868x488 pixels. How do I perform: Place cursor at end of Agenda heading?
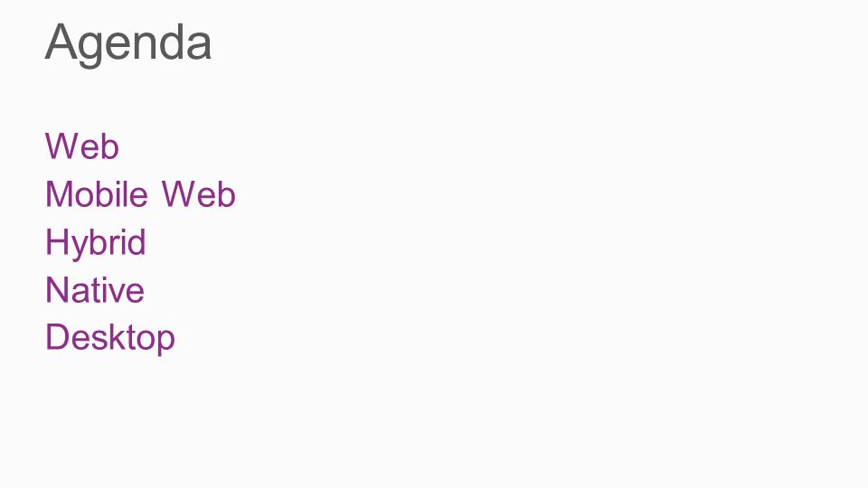click(212, 44)
